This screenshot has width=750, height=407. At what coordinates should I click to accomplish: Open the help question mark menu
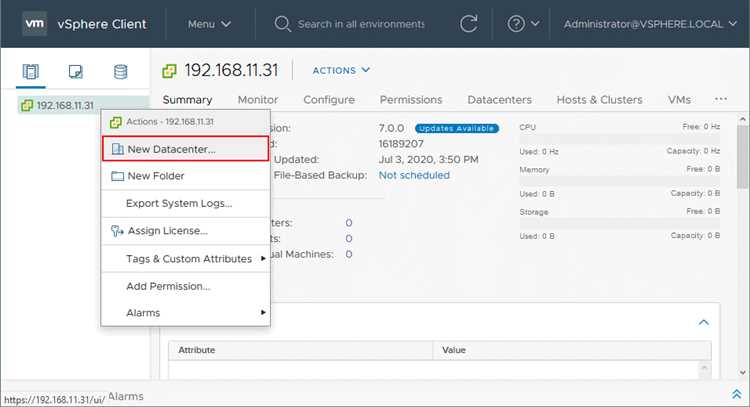pos(516,23)
